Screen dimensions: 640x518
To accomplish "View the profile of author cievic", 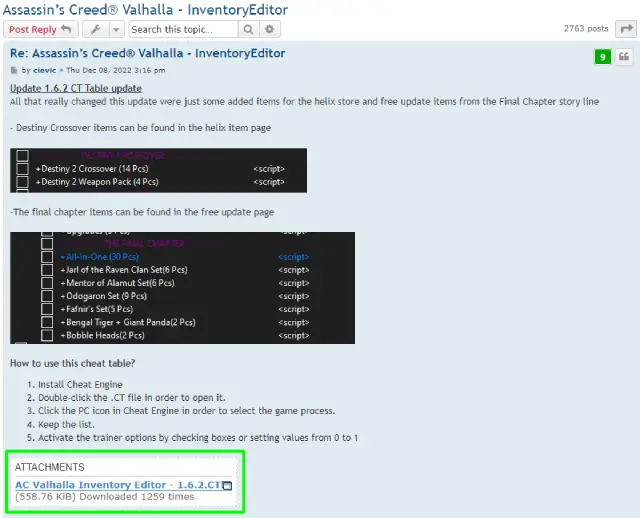I will point(44,70).
